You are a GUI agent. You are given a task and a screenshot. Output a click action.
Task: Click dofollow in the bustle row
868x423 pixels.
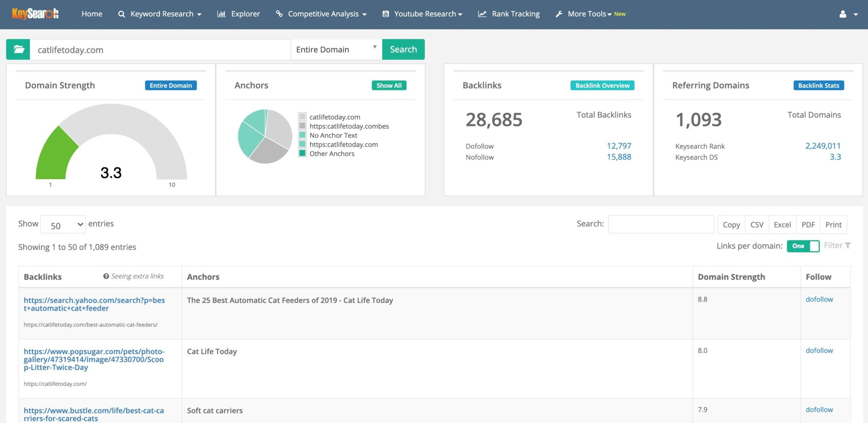[x=819, y=410]
